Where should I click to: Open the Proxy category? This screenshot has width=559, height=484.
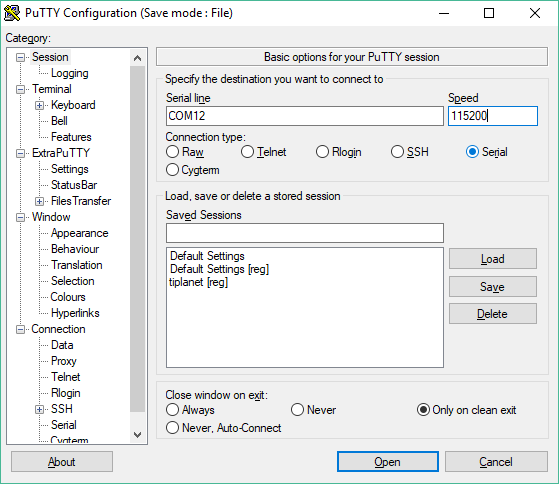click(64, 361)
